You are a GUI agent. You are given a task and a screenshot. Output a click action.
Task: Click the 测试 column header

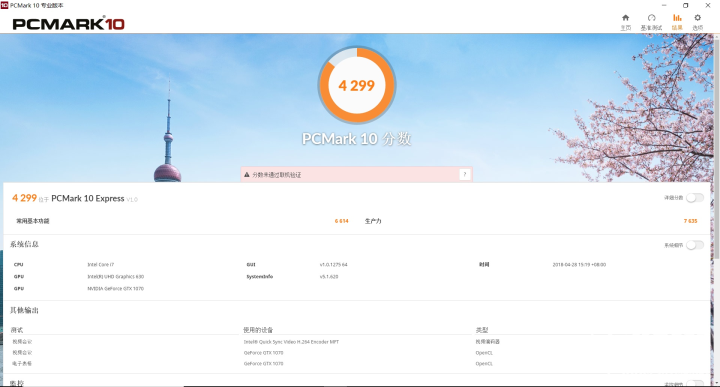click(x=17, y=330)
